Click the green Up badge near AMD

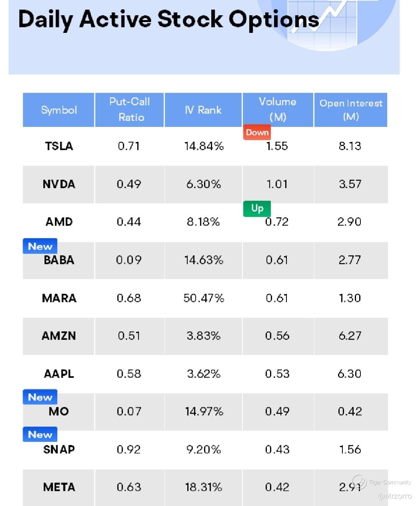[257, 208]
